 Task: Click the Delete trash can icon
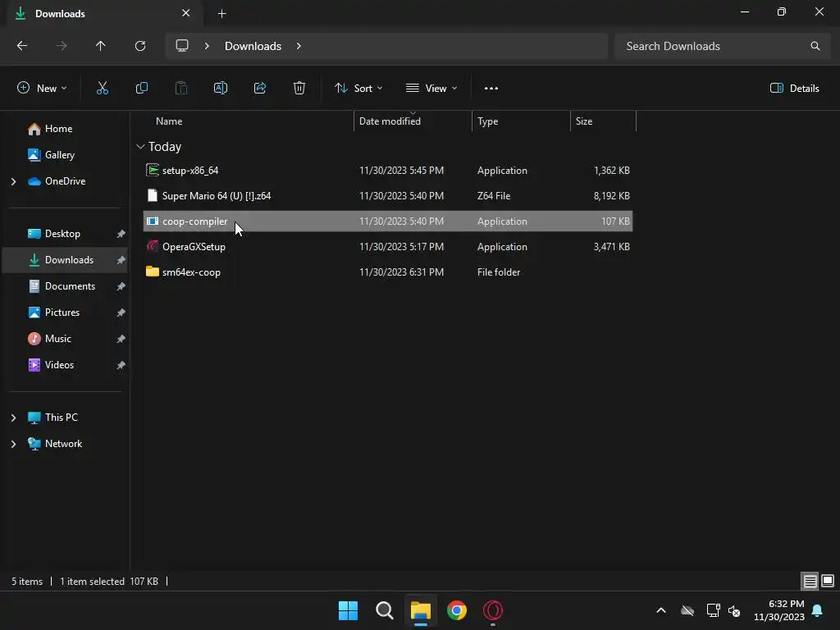click(x=299, y=88)
